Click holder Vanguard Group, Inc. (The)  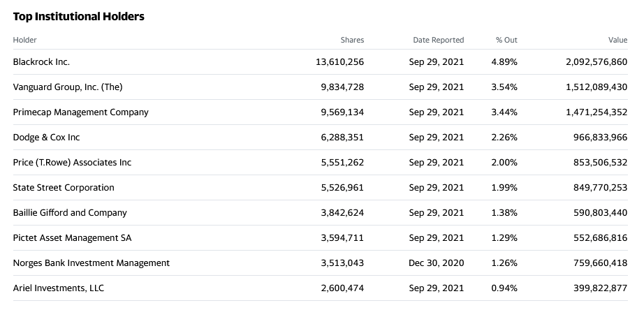[67, 87]
